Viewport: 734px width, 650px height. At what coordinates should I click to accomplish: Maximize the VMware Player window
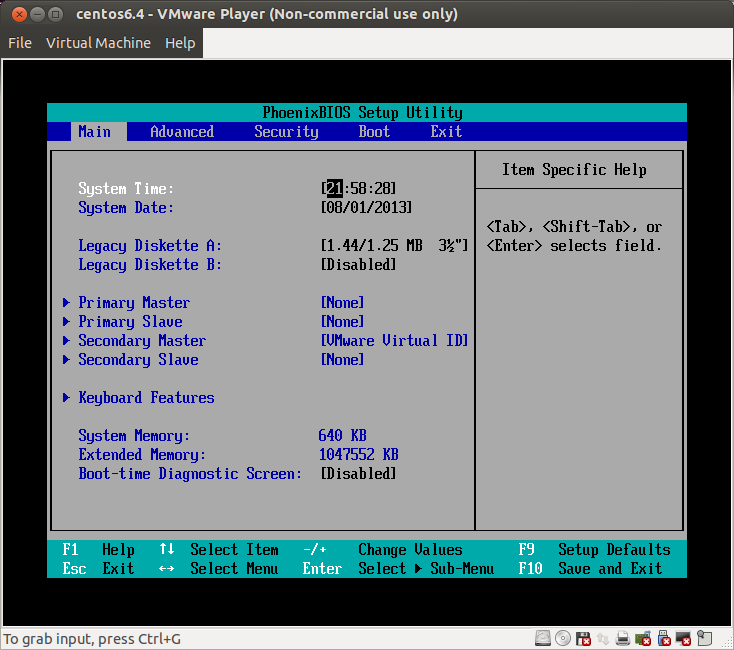[x=56, y=15]
